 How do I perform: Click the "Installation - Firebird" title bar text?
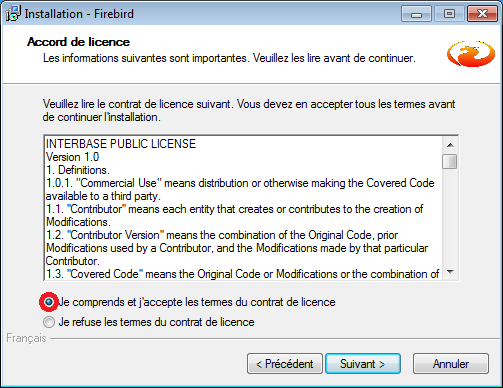point(79,14)
